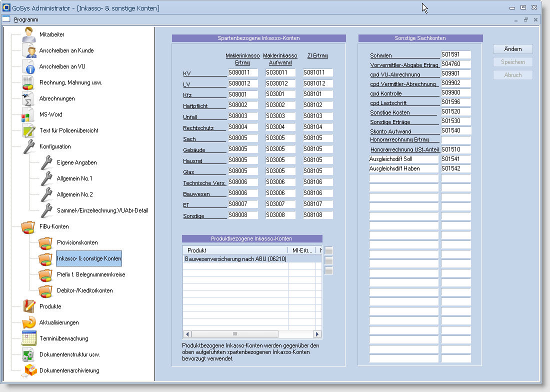Click the Mitarbeiter person icon
550x392 pixels.
pos(28,35)
